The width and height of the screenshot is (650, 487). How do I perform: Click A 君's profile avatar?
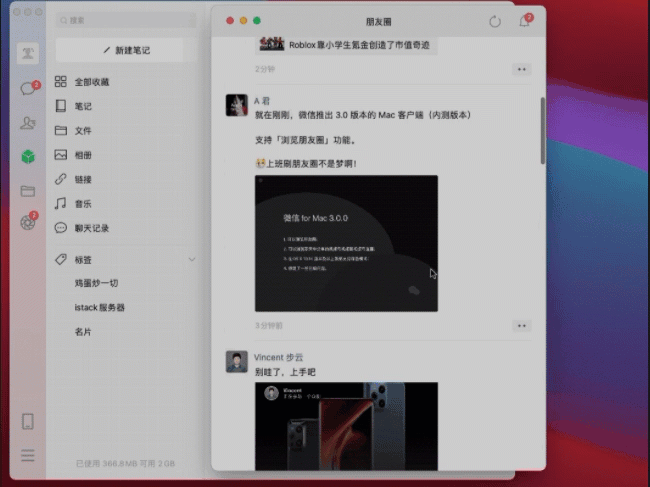pos(237,105)
